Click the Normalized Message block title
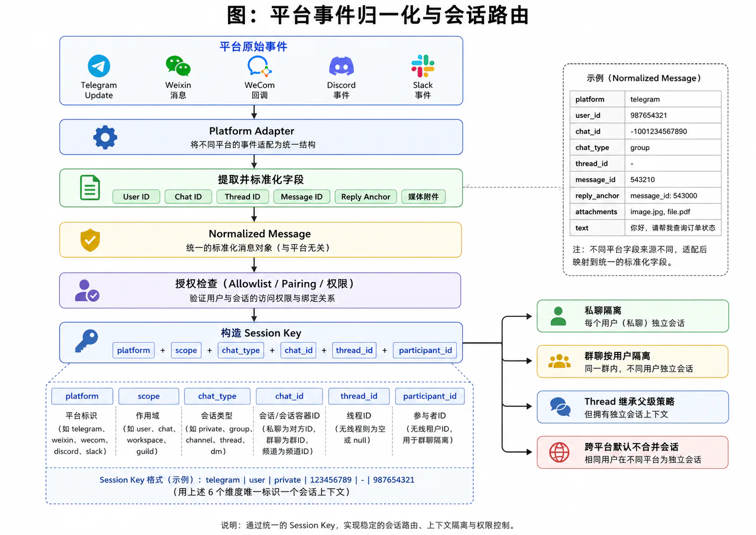This screenshot has height=535, width=756. point(260,234)
